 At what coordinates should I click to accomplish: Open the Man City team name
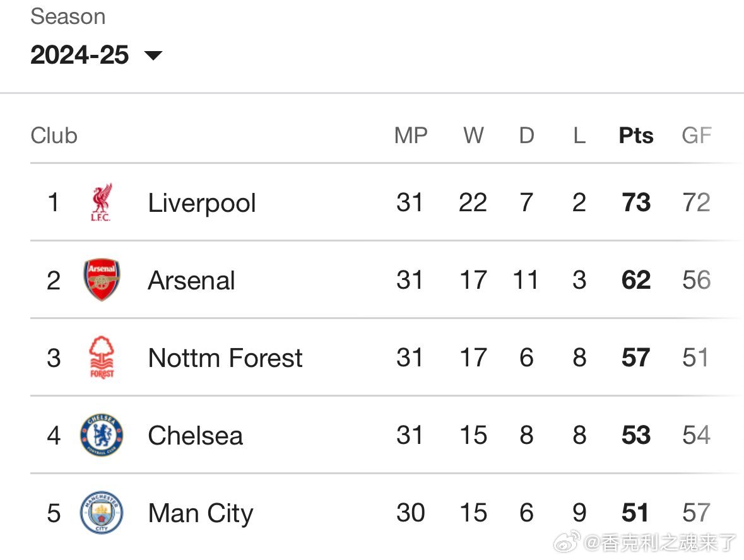click(201, 513)
